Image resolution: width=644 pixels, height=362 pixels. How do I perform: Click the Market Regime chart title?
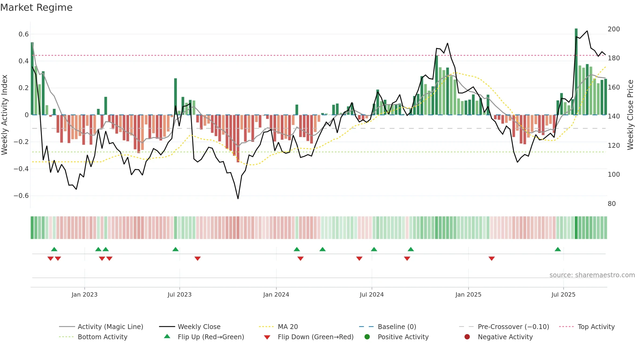click(x=36, y=8)
